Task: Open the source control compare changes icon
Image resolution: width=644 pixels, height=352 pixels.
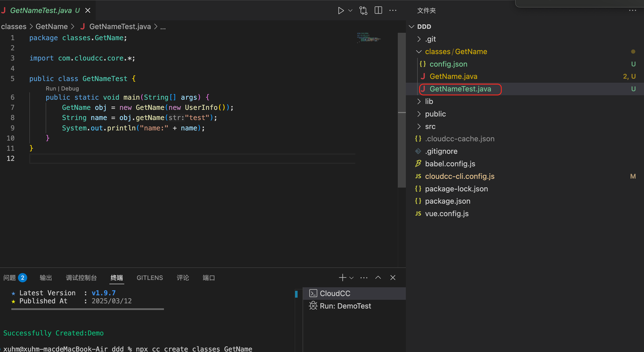Action: click(x=363, y=11)
